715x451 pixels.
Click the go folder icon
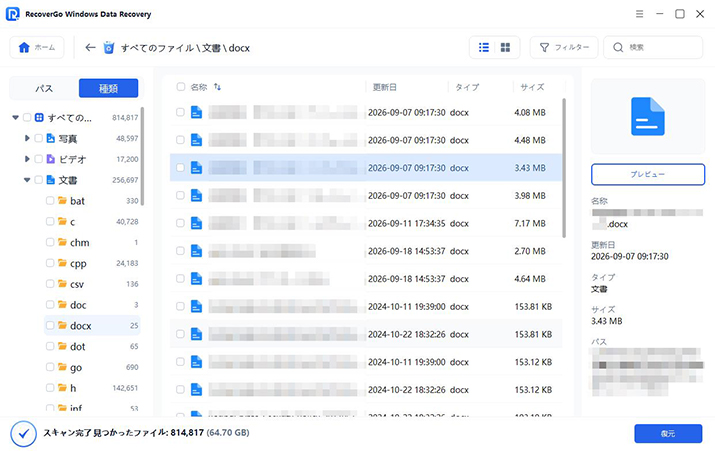point(62,367)
